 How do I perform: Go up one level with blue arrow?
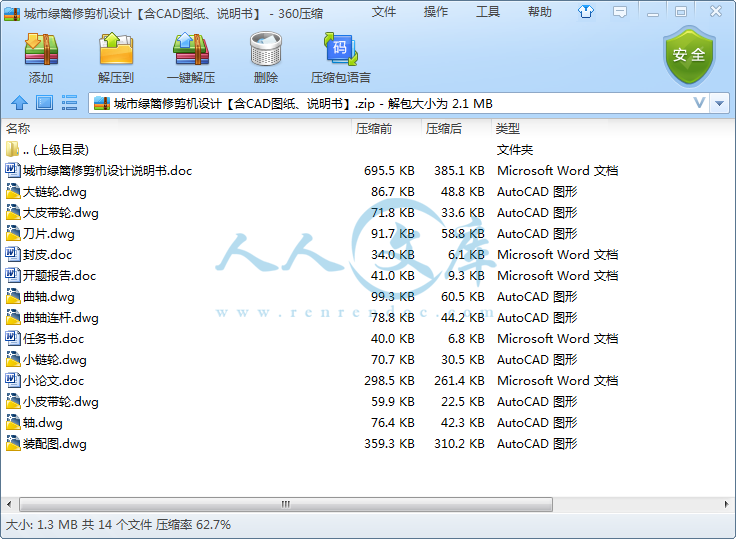pos(19,103)
